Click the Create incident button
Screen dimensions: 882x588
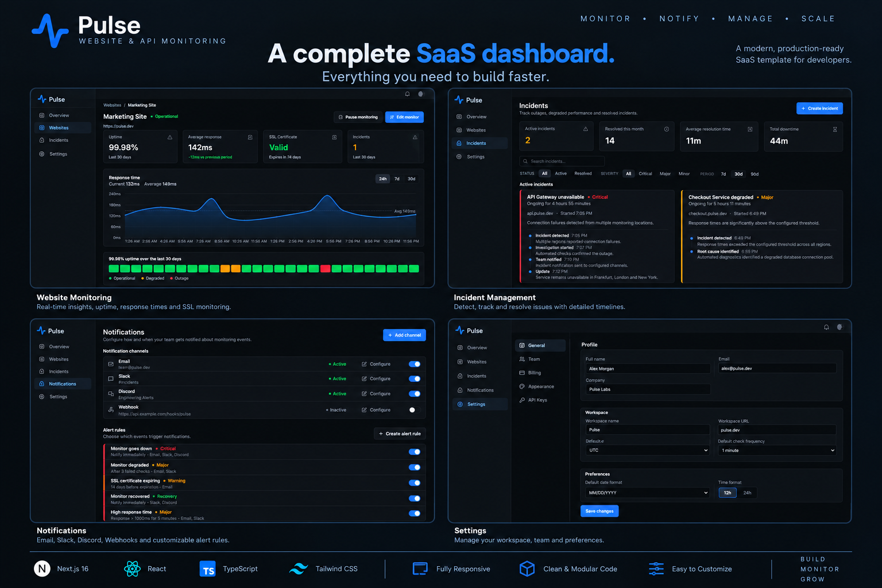pos(819,109)
